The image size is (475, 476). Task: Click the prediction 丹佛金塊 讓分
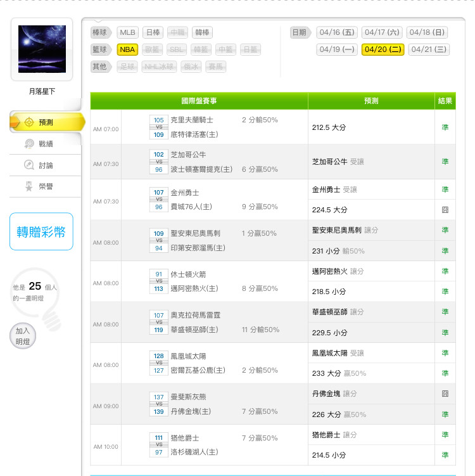(x=334, y=394)
